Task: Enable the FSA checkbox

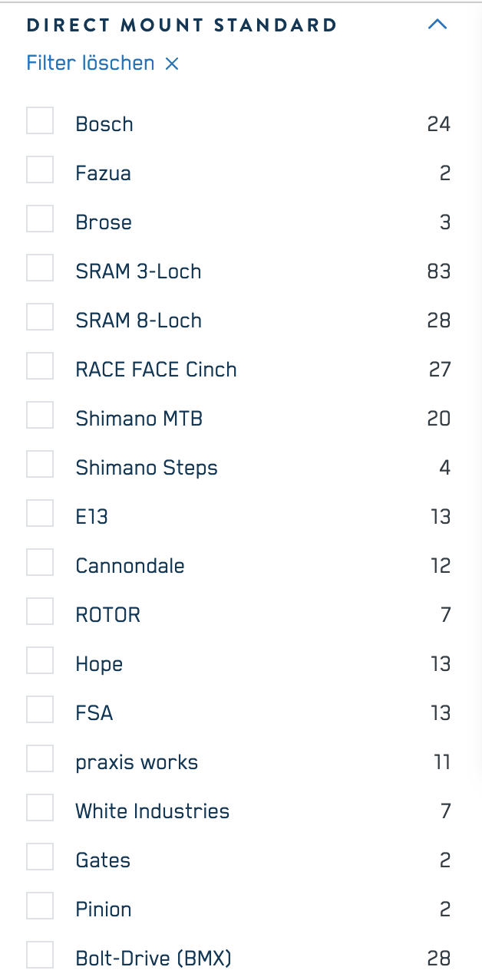Action: pyautogui.click(x=40, y=710)
